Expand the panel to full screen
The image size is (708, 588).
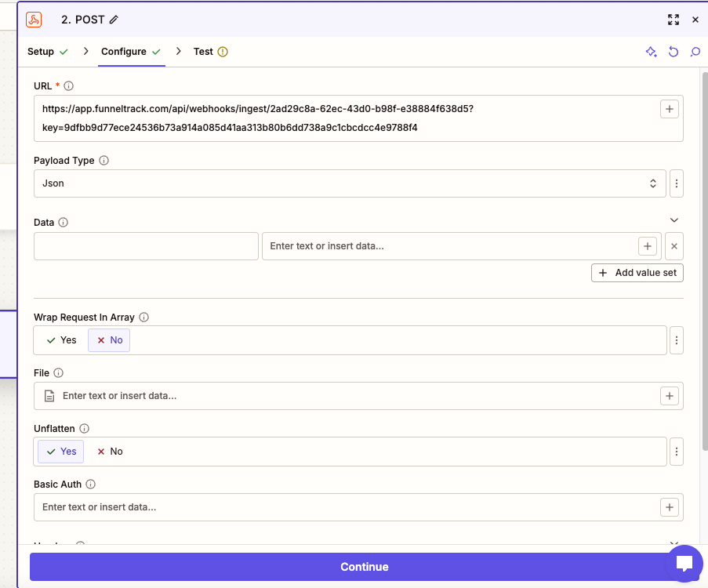[674, 20]
